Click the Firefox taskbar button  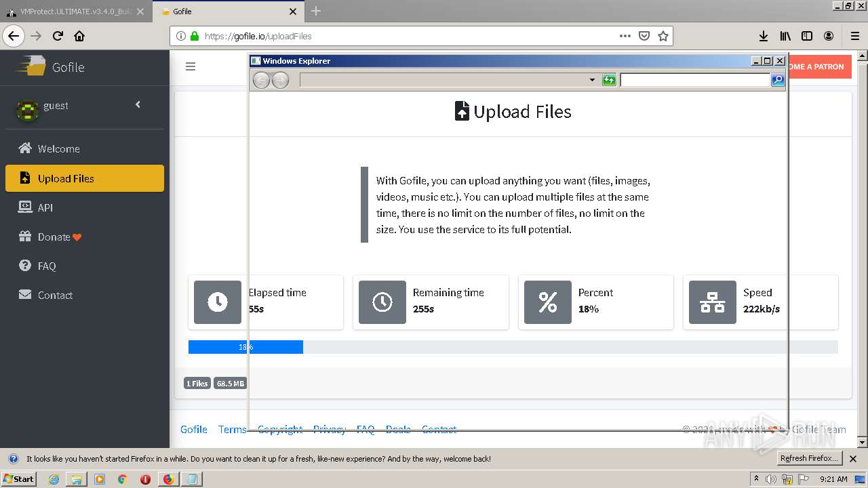click(168, 479)
